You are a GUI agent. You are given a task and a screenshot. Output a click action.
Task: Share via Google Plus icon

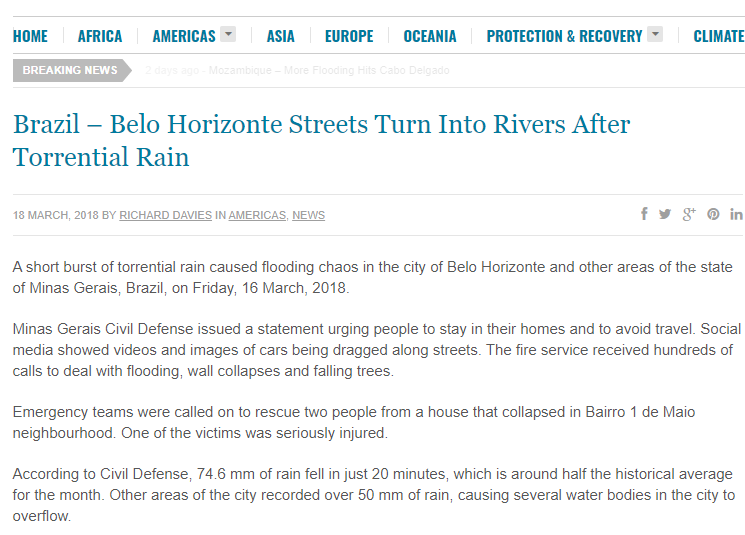coord(689,214)
